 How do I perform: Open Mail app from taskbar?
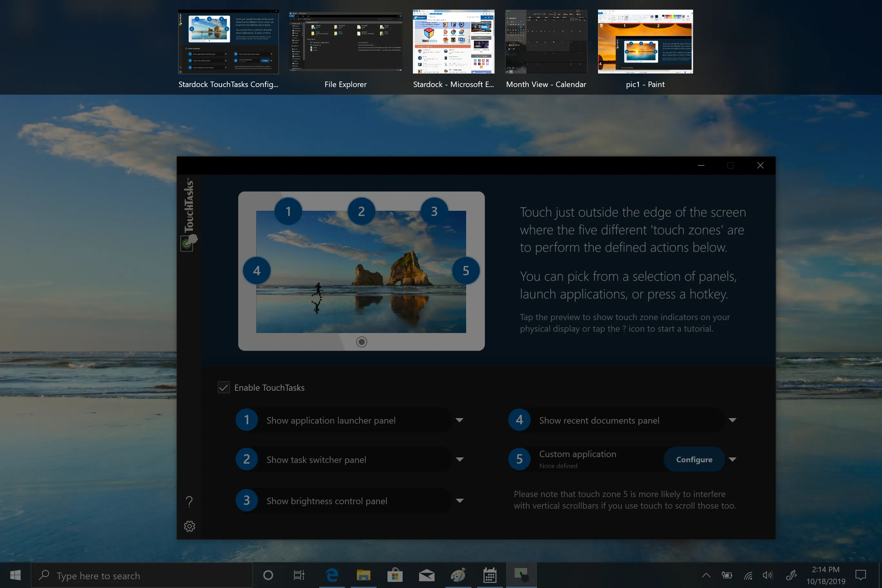pyautogui.click(x=426, y=575)
